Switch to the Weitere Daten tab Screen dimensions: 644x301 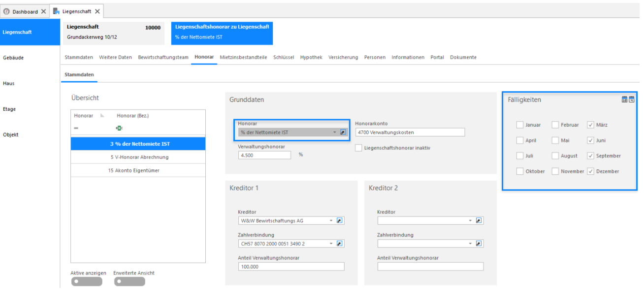(115, 57)
